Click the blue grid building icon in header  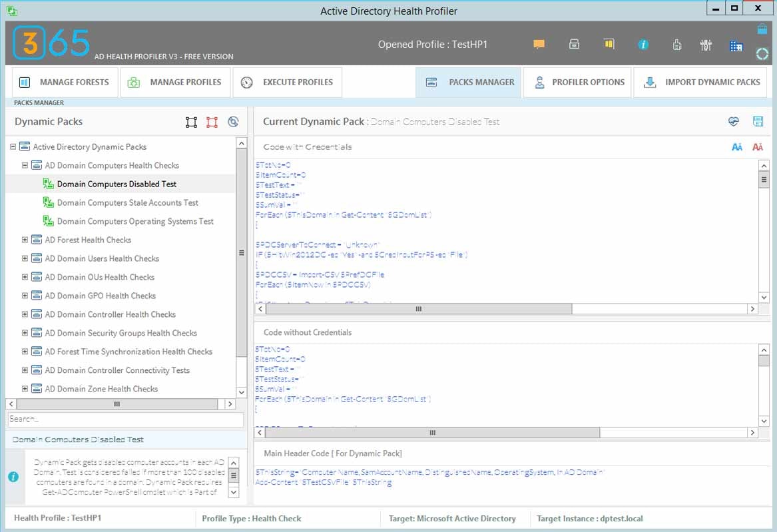pyautogui.click(x=736, y=46)
